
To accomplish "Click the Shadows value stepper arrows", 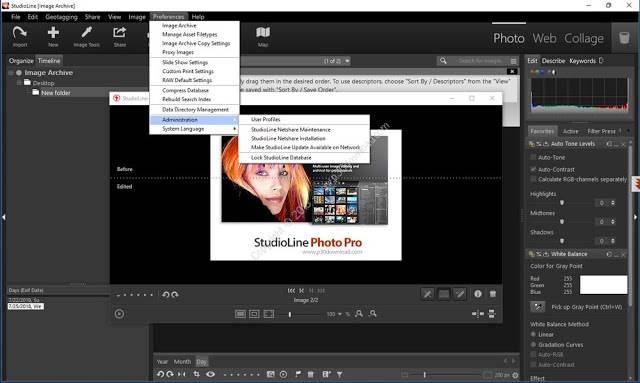I will 613,241.
